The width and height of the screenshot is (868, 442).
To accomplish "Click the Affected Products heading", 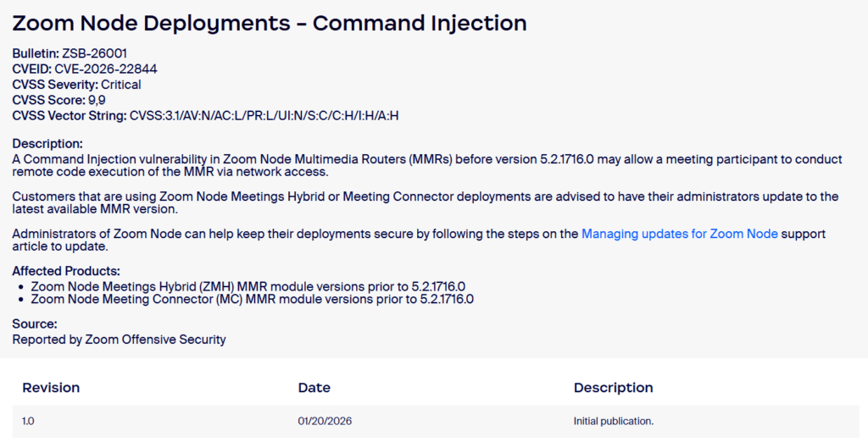I will coord(66,271).
